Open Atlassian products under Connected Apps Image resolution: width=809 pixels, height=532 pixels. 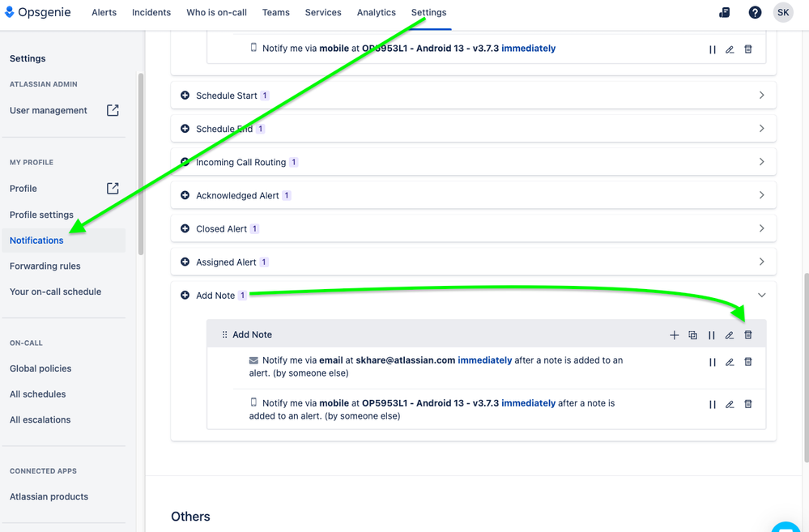coord(49,496)
